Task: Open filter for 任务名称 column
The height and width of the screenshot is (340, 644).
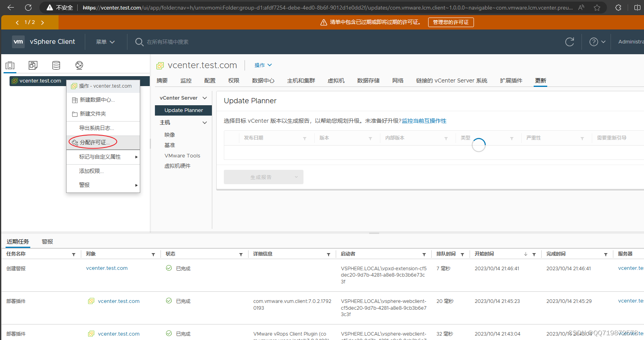Action: pos(74,254)
